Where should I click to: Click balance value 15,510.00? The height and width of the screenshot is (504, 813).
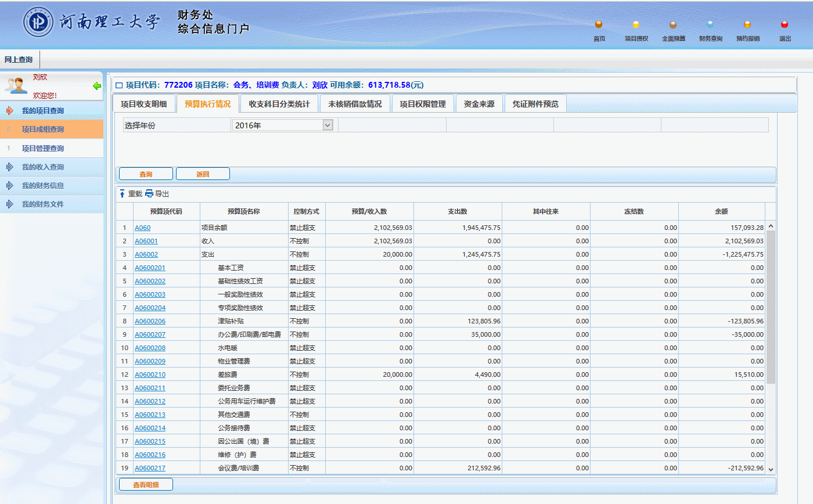click(x=749, y=375)
